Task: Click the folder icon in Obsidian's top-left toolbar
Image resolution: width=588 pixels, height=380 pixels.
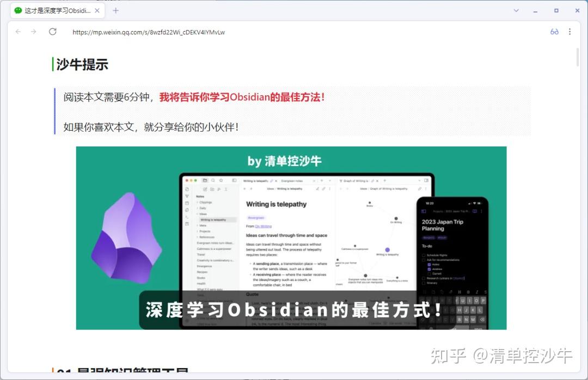Action: coord(206,181)
